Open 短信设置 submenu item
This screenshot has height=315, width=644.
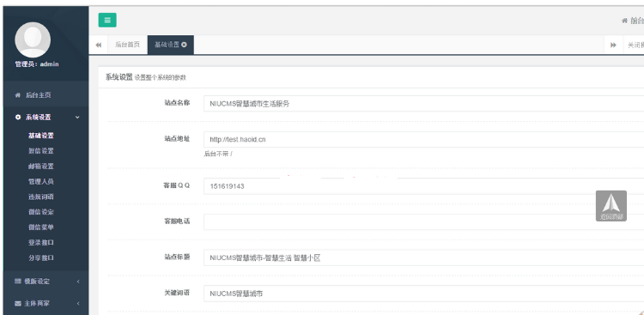[x=41, y=151]
